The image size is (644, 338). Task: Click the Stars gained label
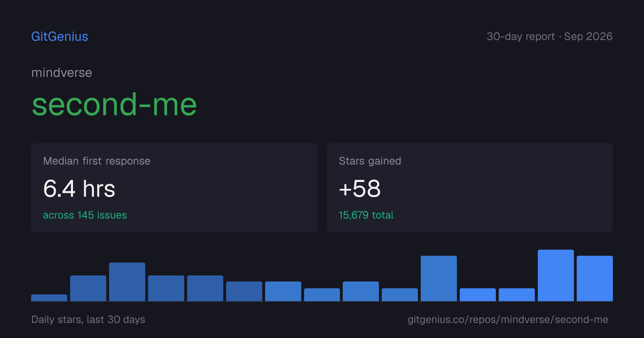[370, 161]
